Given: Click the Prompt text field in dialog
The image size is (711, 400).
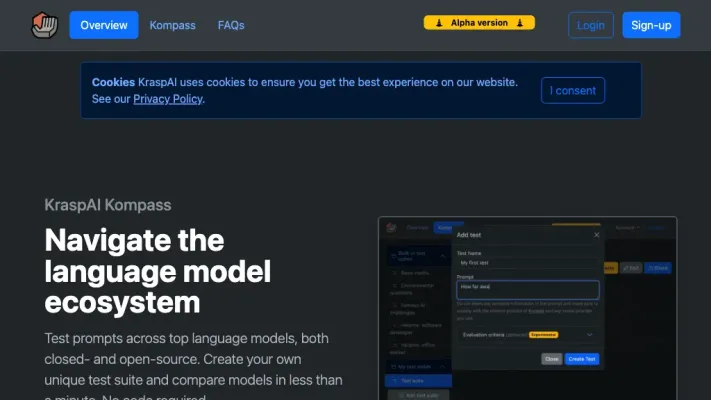Looking at the screenshot, I should 528,289.
